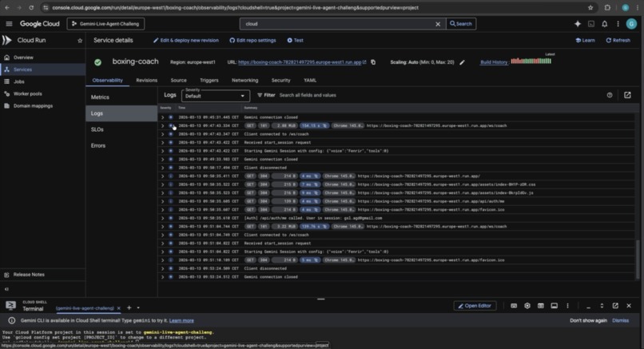Switch to the Revisions tab
The height and width of the screenshot is (349, 644).
tap(147, 81)
